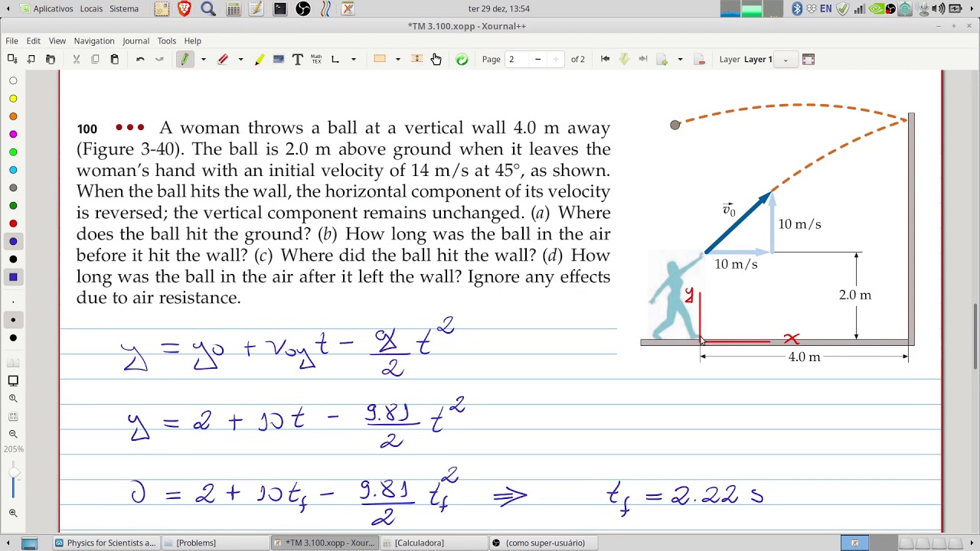Pick the white color swatch
This screenshot has width=980, height=551.
point(13,80)
